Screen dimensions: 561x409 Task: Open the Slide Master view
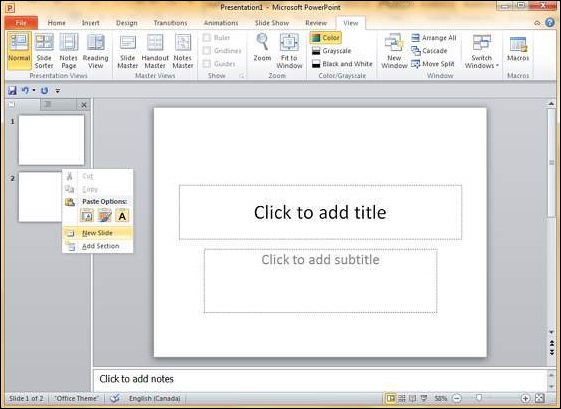(127, 51)
